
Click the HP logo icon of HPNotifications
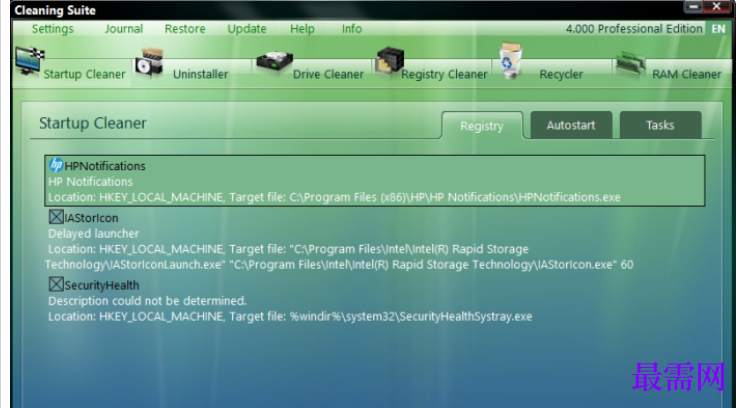(x=56, y=165)
